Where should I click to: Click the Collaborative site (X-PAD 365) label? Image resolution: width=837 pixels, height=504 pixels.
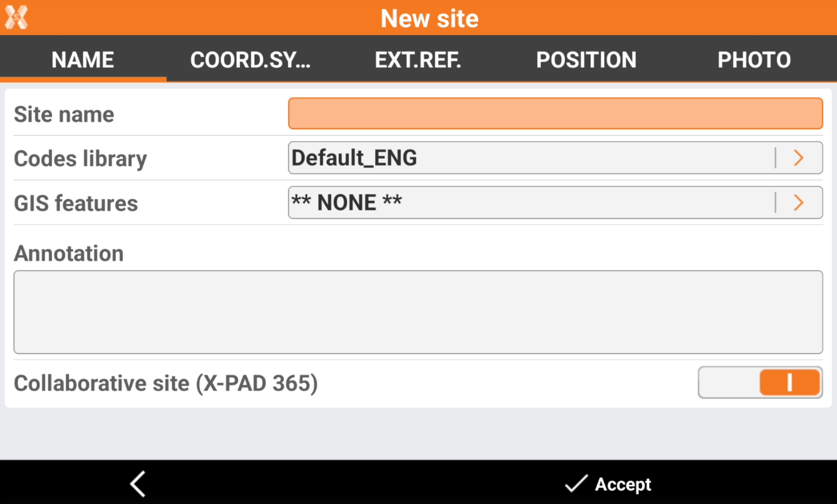pos(166,383)
